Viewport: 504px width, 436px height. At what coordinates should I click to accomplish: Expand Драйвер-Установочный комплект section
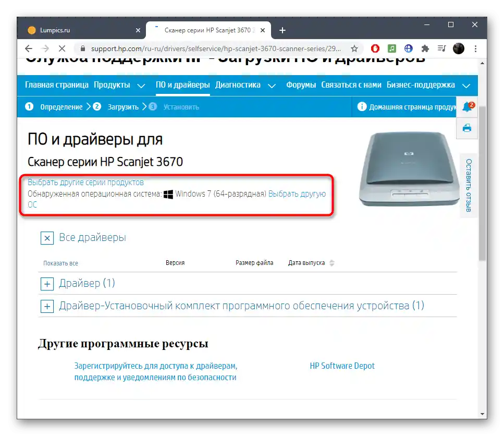[x=47, y=307]
